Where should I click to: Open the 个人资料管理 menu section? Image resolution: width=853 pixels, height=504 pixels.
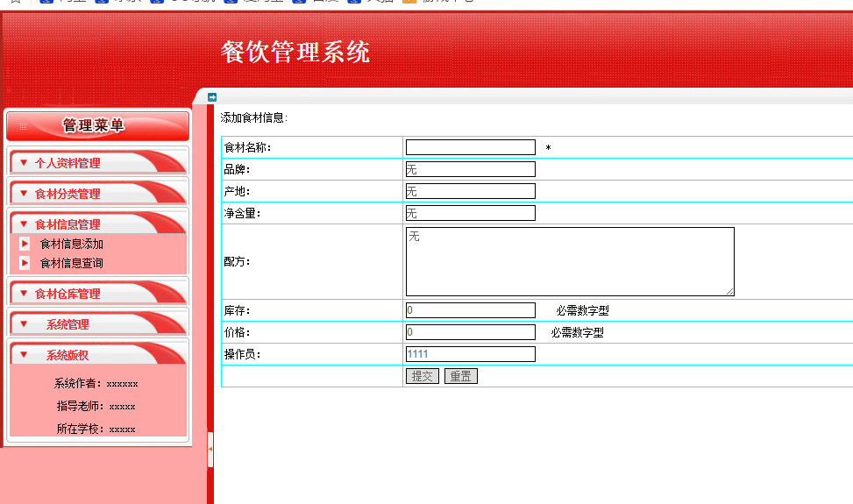pos(98,162)
